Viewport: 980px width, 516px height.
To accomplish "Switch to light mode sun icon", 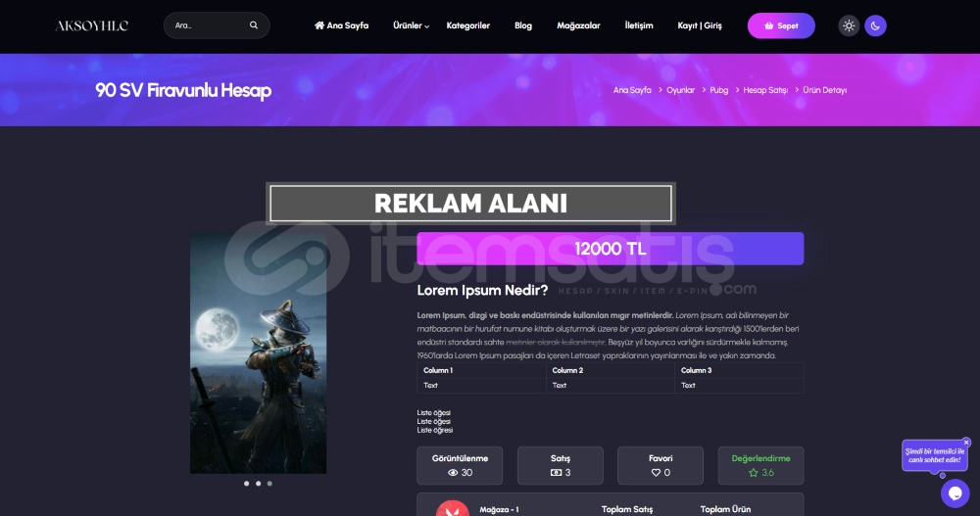I will pos(848,25).
